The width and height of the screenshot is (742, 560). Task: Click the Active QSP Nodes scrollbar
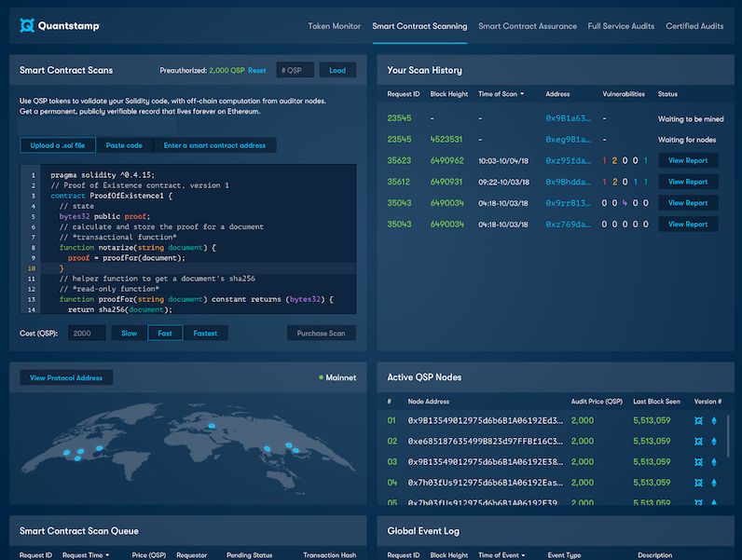[x=728, y=436]
